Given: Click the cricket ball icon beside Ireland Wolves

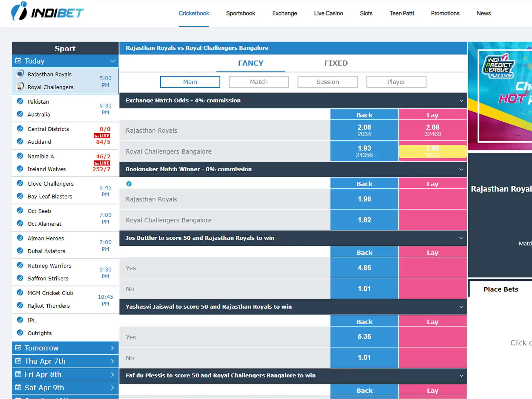Looking at the screenshot, I should click(20, 169).
